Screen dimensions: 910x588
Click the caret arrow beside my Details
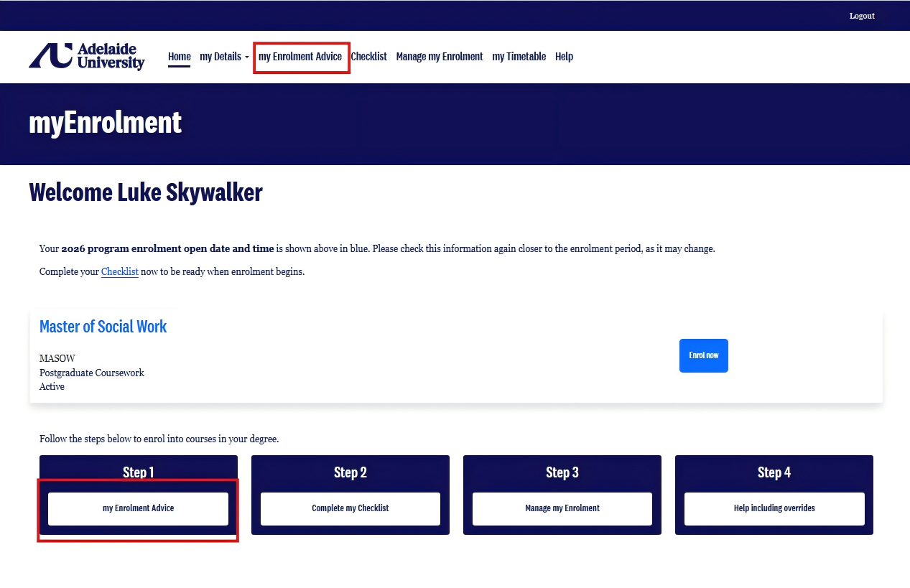coord(247,57)
